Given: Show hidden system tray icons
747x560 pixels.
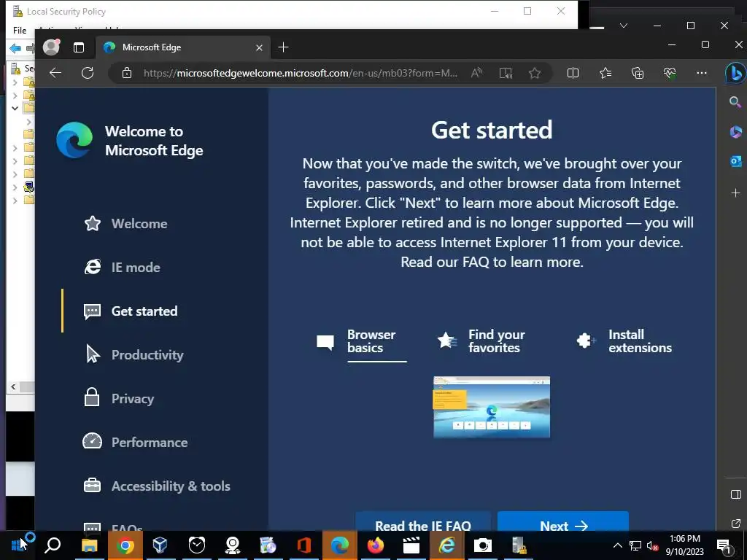Looking at the screenshot, I should tap(617, 545).
